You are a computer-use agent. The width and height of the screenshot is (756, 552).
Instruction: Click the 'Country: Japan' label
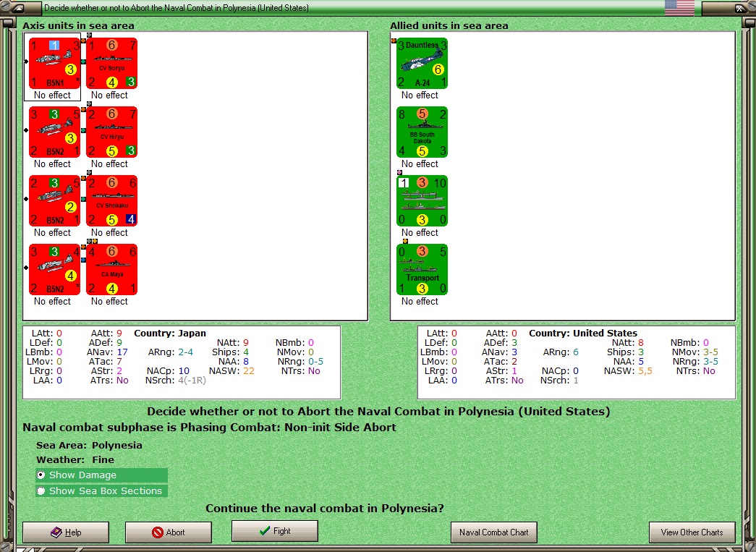pyautogui.click(x=170, y=333)
